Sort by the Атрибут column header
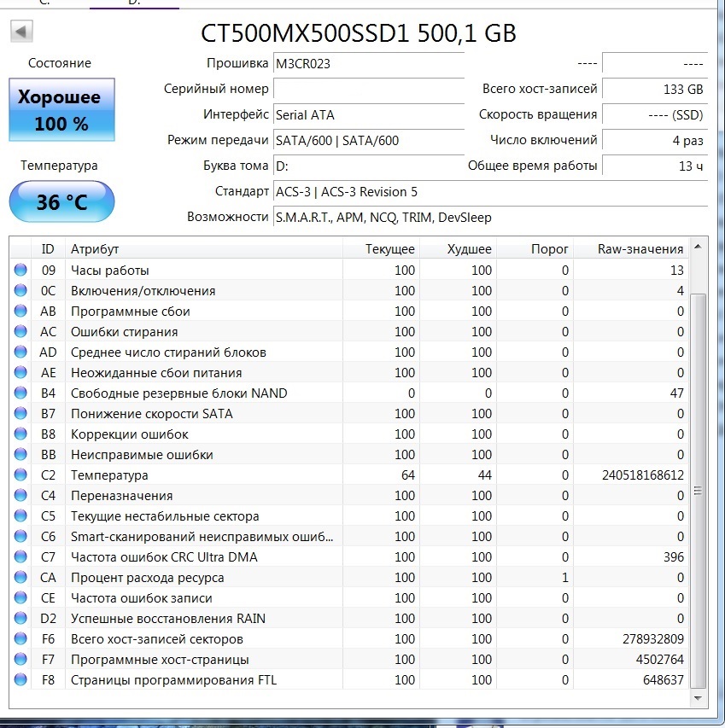 [x=204, y=249]
